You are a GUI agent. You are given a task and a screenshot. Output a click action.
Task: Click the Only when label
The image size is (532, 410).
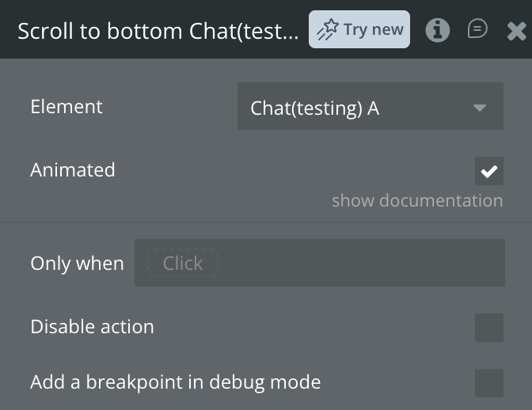point(77,264)
